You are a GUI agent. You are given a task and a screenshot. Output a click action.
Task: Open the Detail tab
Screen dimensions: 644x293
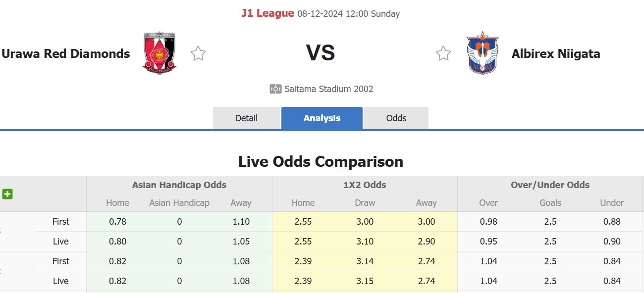point(246,118)
